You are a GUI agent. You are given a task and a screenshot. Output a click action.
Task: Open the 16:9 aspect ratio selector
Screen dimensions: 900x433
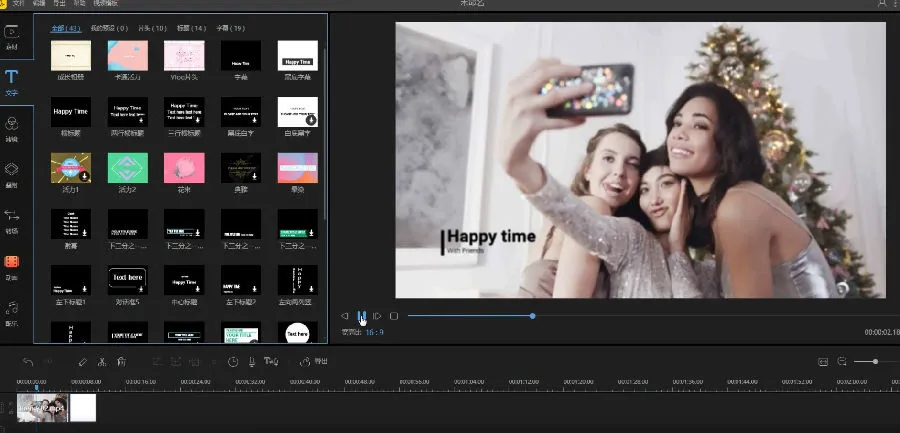coord(374,332)
